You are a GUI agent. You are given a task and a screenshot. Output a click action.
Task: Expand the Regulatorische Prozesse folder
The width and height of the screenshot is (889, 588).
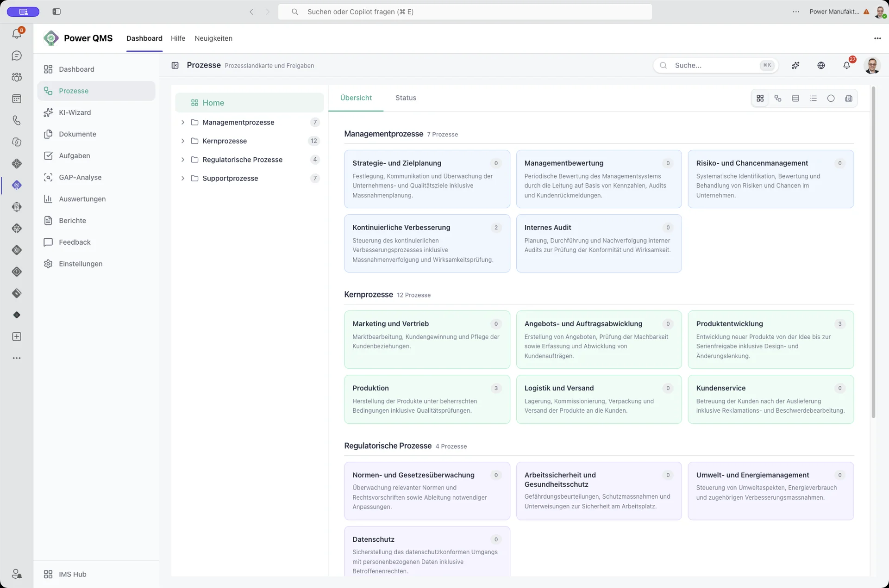182,160
